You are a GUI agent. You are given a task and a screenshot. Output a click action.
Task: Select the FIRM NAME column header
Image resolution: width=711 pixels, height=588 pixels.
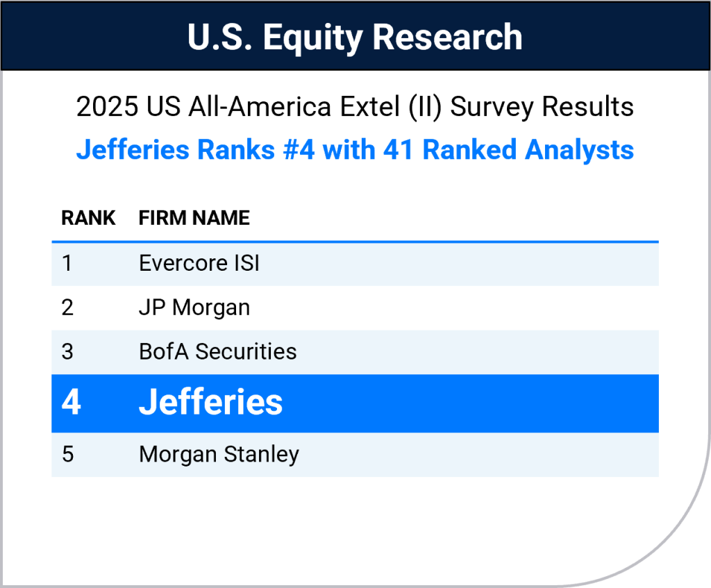click(194, 218)
